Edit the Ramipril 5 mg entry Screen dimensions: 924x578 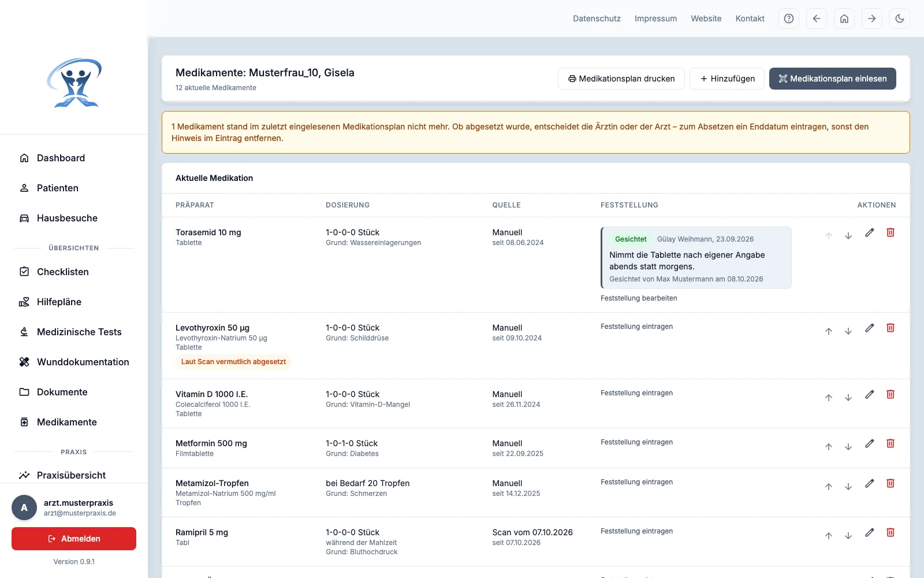click(870, 532)
